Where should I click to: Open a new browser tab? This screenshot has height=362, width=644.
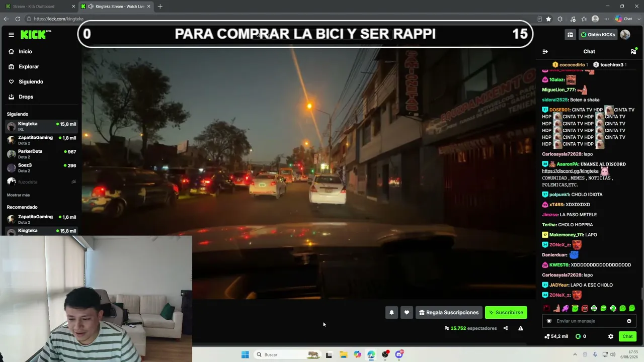tap(160, 7)
